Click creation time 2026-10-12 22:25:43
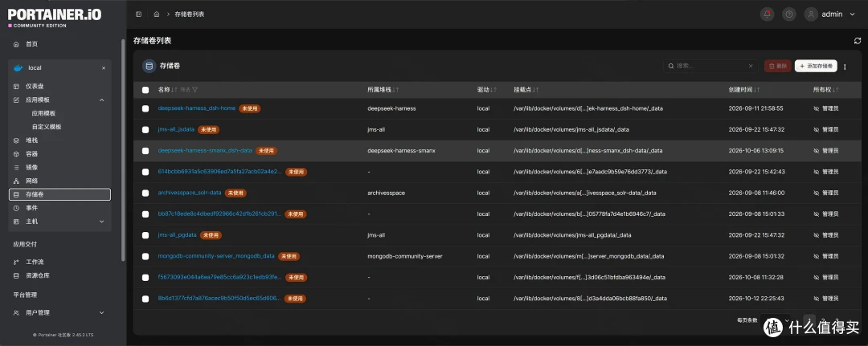Image resolution: width=868 pixels, height=346 pixels. tap(756, 299)
